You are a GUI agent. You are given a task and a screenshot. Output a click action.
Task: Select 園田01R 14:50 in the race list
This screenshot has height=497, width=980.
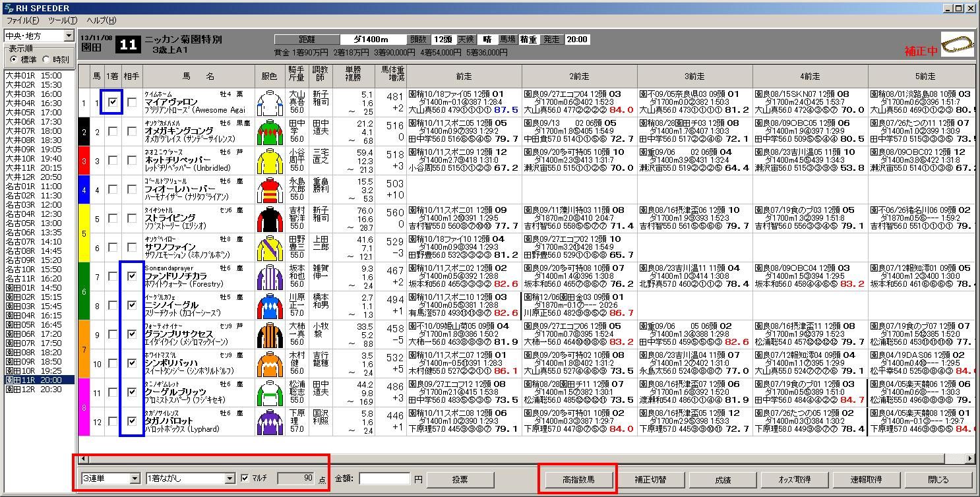[39, 288]
